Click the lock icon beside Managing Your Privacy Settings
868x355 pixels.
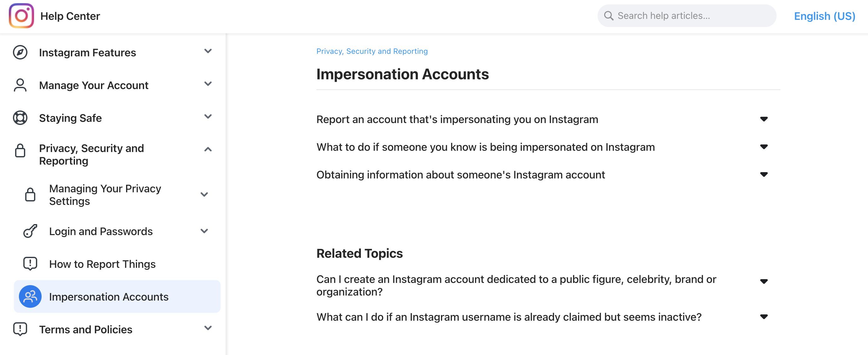click(x=30, y=195)
